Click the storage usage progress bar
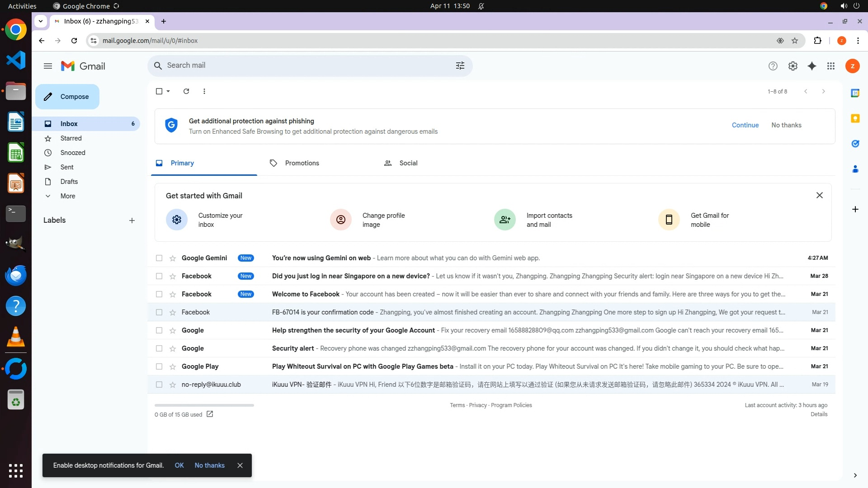Viewport: 868px width, 488px height. click(204, 405)
